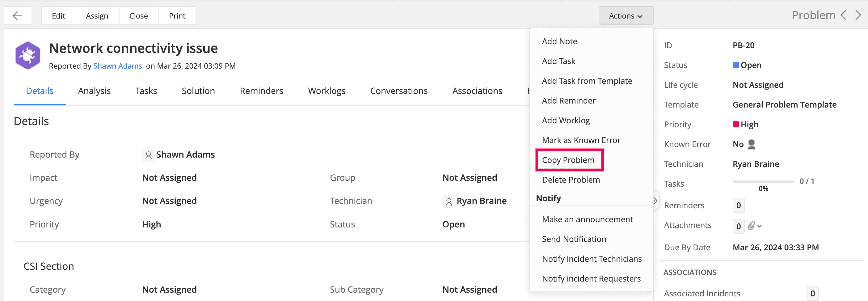Switch to the Analysis tab
Viewport: 868px width, 301px height.
[x=94, y=91]
